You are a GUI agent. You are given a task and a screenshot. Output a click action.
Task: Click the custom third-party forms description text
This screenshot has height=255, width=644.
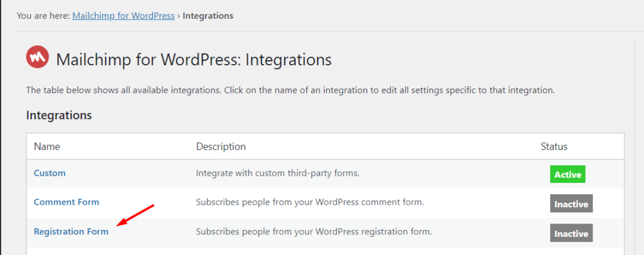click(x=277, y=173)
